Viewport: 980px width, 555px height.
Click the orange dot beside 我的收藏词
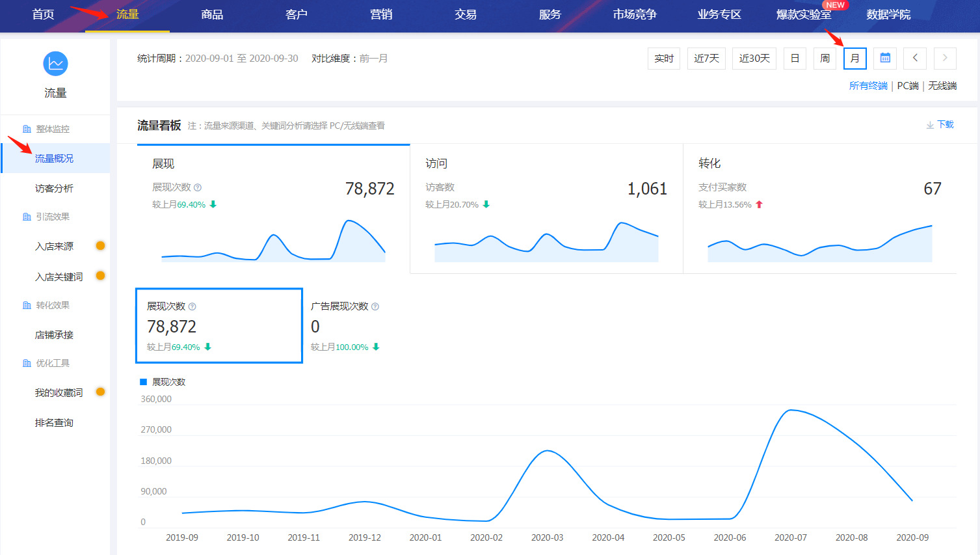[x=100, y=392]
